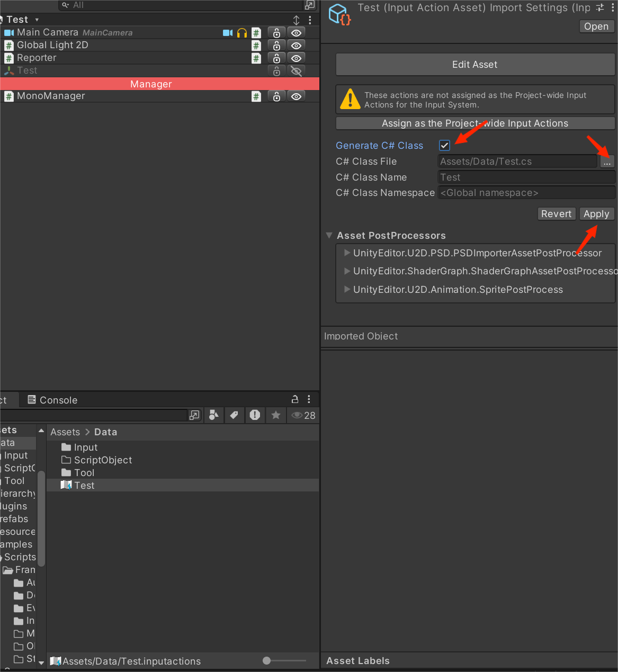The width and height of the screenshot is (618, 672).
Task: Show the hidden Test object
Action: coord(297,71)
